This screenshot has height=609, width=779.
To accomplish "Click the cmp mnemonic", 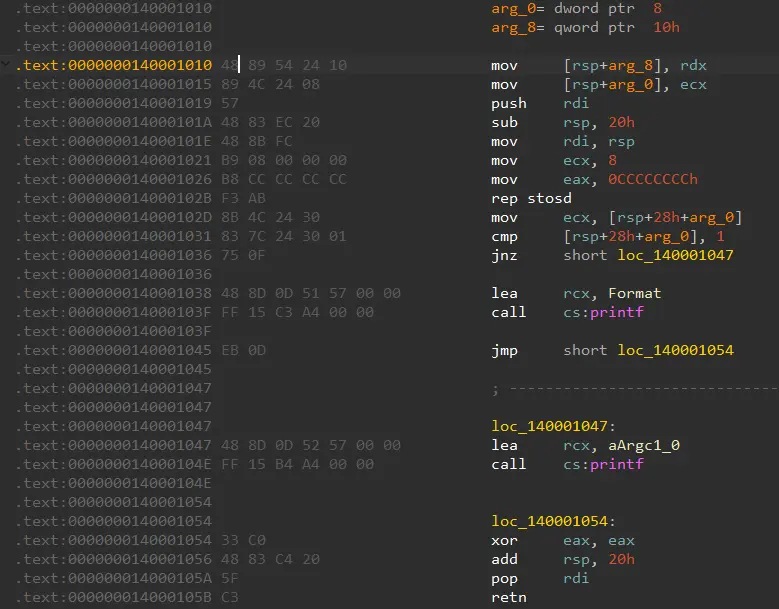I will (x=504, y=236).
